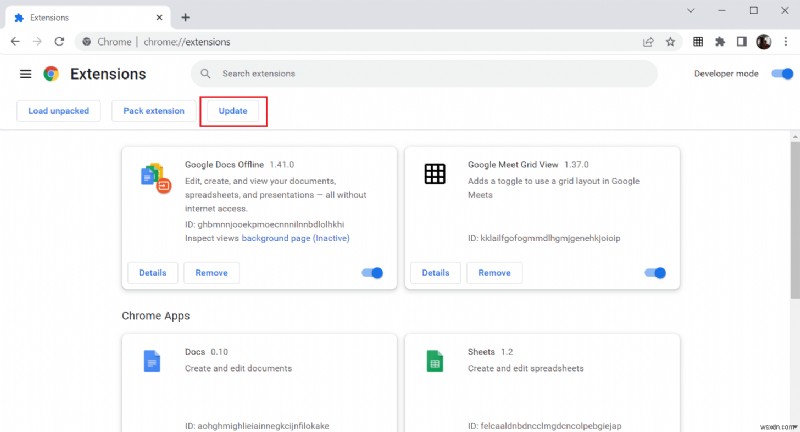Click the share page icon in address bar

[x=648, y=42]
